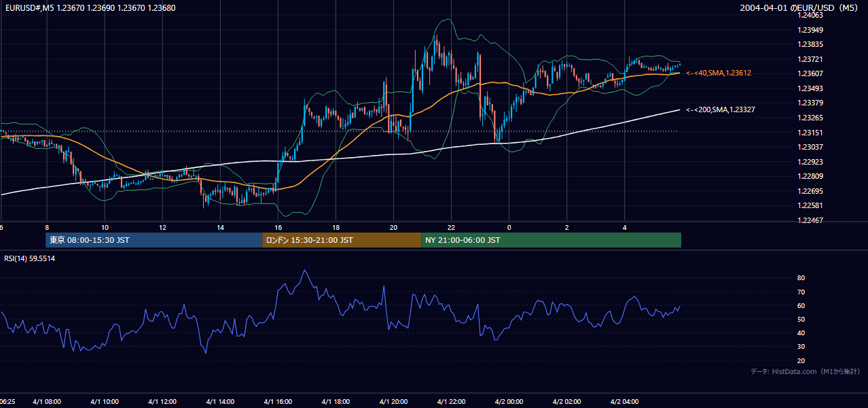Click the price axis value 1.23835
The height and width of the screenshot is (408, 868).
click(809, 45)
